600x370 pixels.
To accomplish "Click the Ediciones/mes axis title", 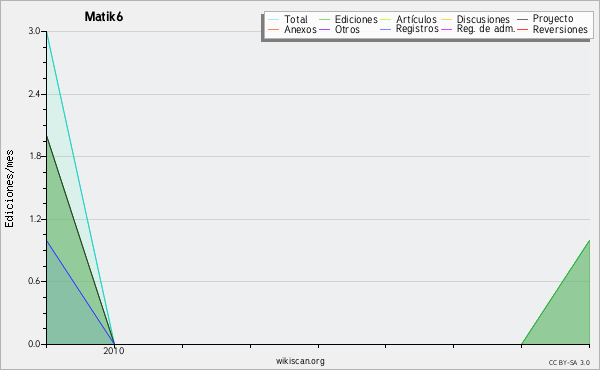I will tap(9, 189).
